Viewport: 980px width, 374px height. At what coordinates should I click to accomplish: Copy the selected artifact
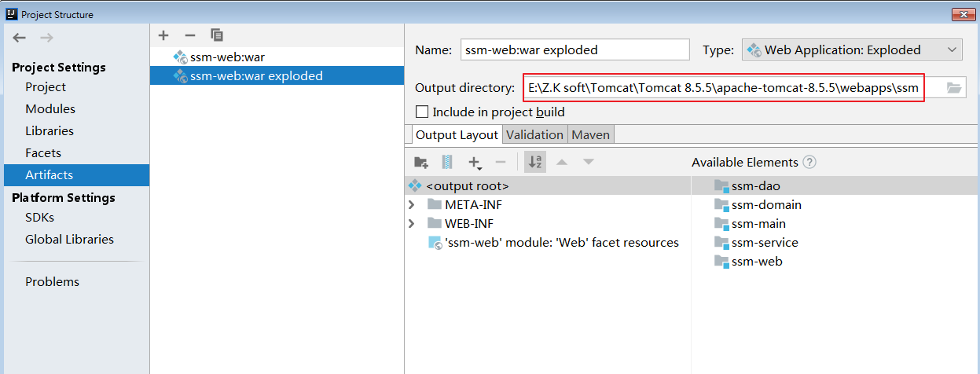point(217,35)
